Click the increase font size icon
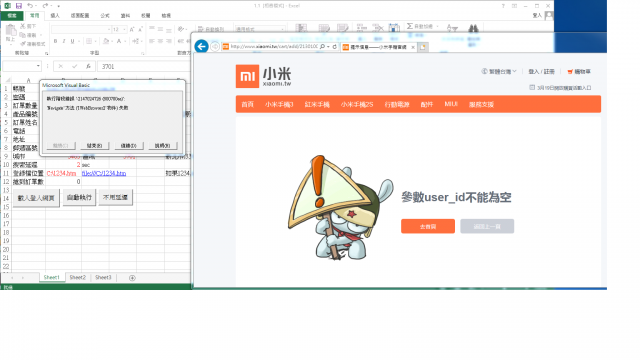This screenshot has width=640, height=360. 132,29
